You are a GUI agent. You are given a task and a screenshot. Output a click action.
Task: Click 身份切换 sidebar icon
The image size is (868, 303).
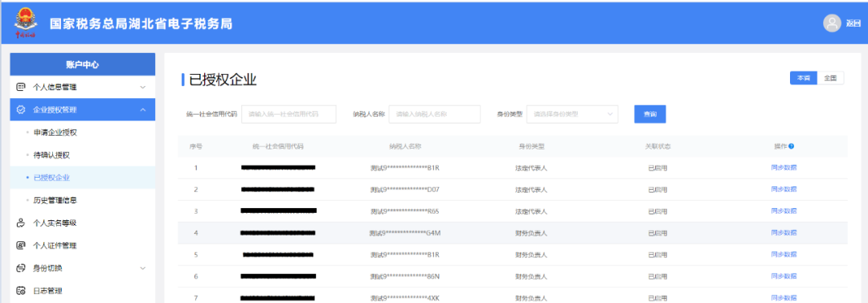pyautogui.click(x=21, y=268)
